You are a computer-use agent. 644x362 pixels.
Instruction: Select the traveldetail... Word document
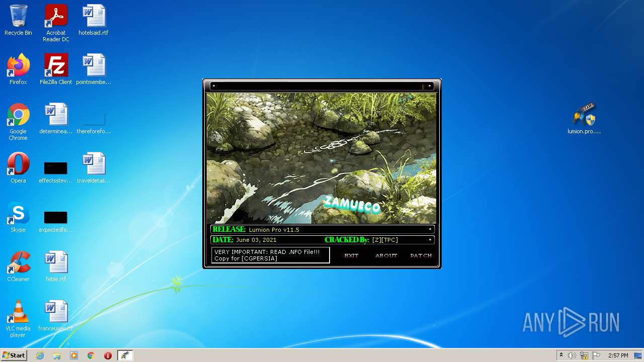pyautogui.click(x=94, y=168)
